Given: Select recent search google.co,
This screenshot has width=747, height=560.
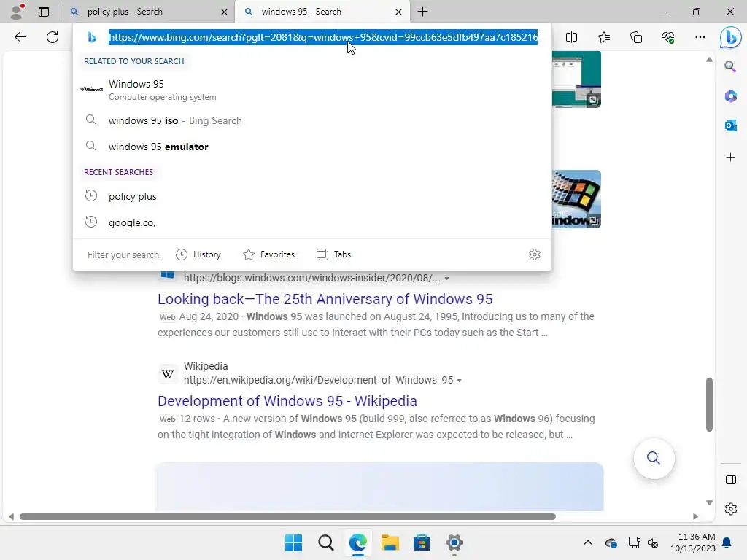Looking at the screenshot, I should [x=312, y=222].
